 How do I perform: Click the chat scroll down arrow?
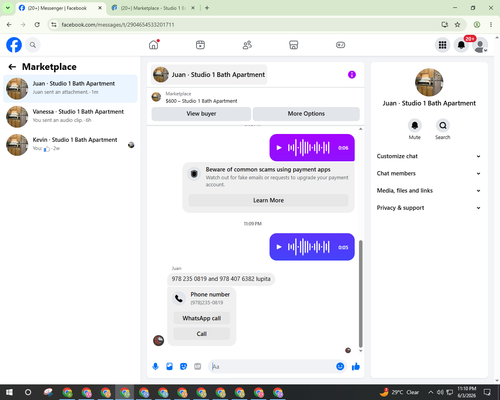(360, 351)
